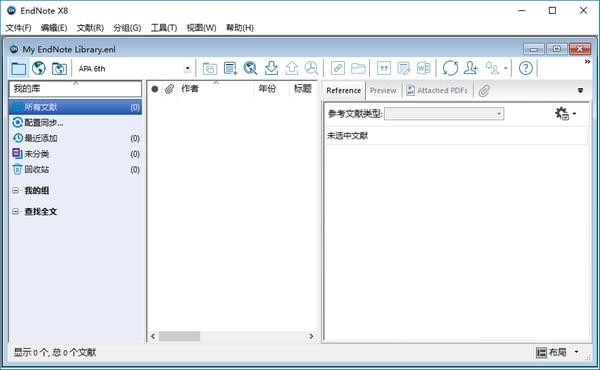
Task: Click New Reference toolbar icon
Action: pos(230,68)
